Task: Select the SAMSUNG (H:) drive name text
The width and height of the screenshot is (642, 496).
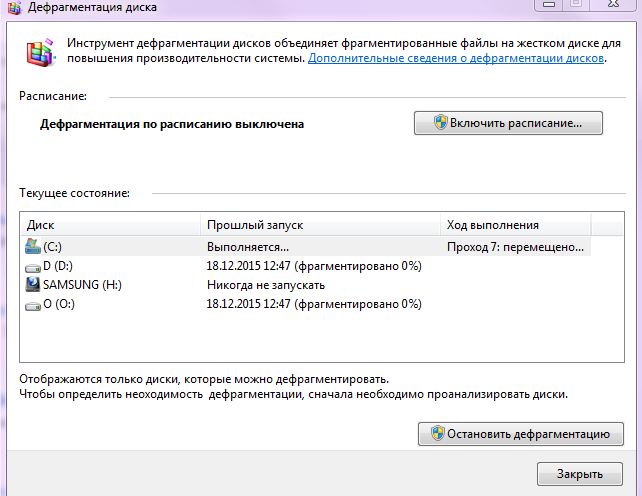Action: tap(81, 285)
